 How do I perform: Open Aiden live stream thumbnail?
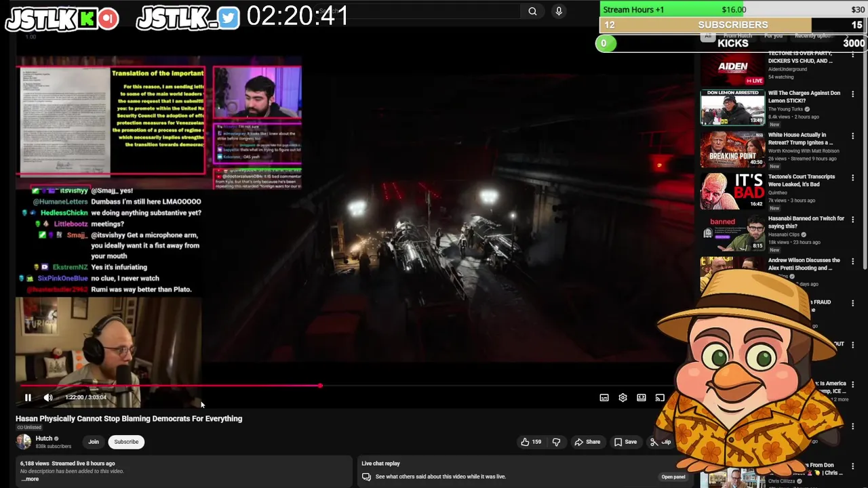[732, 70]
